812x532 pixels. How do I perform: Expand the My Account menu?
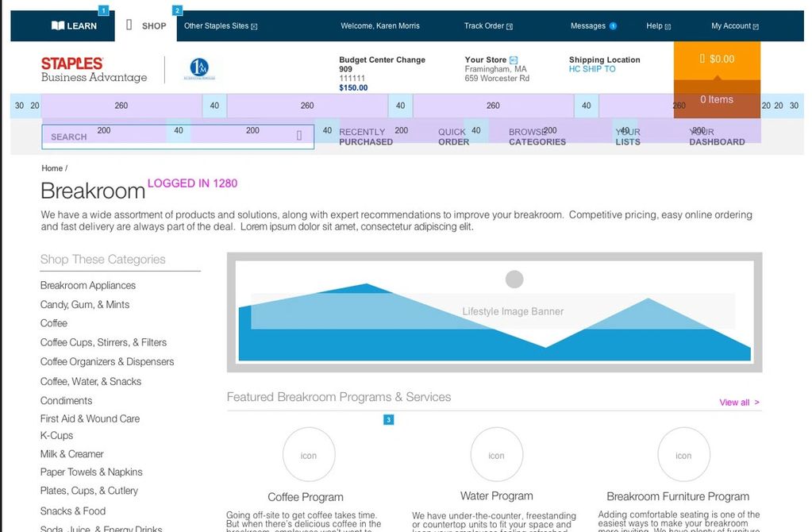[735, 26]
